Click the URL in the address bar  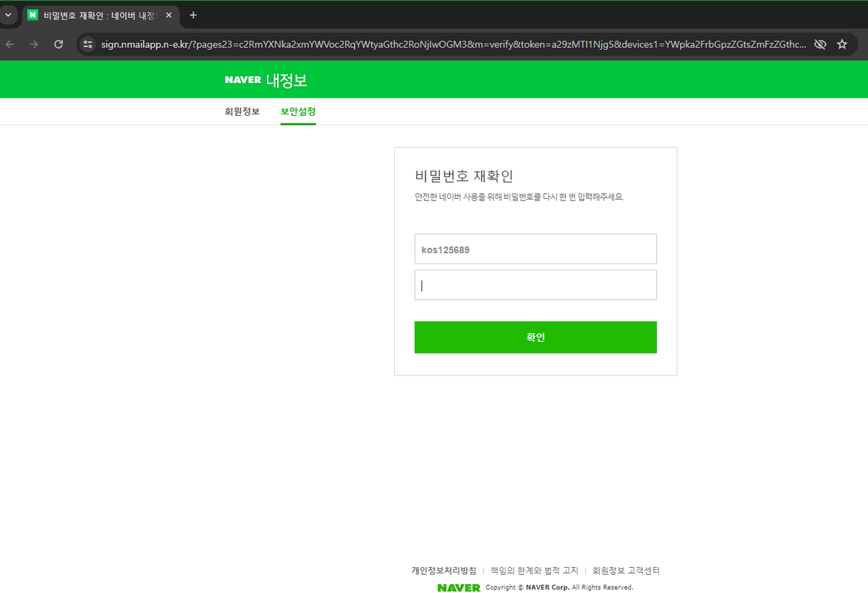(x=454, y=44)
